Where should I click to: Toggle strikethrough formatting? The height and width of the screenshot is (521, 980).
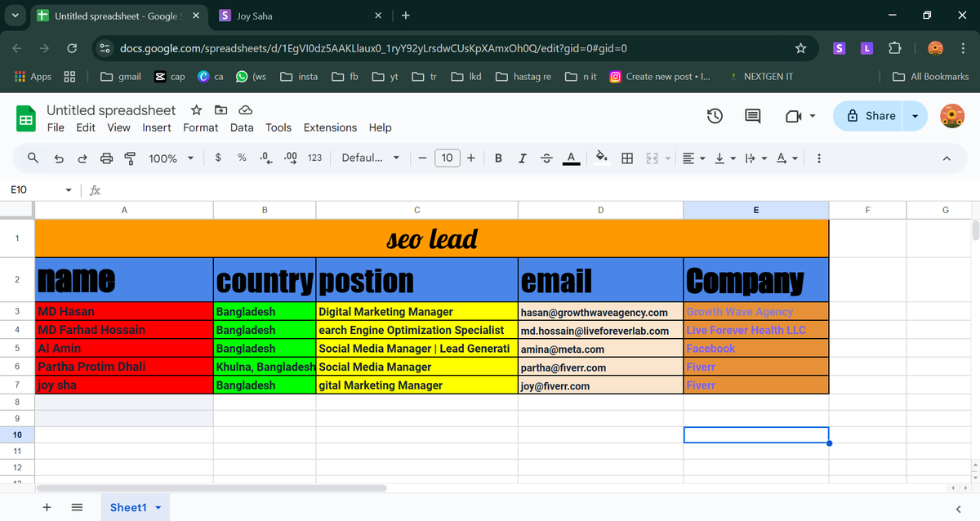[546, 158]
